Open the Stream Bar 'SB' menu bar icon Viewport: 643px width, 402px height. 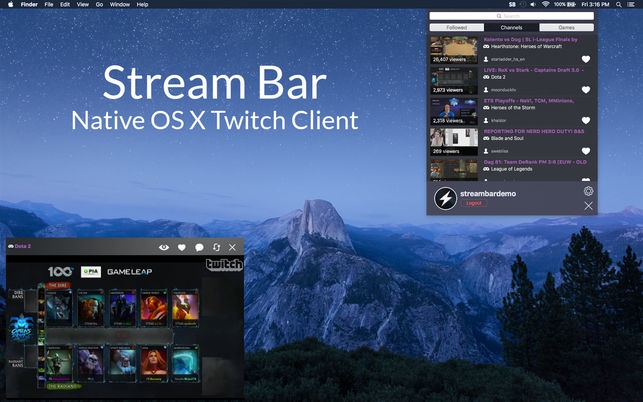(512, 5)
